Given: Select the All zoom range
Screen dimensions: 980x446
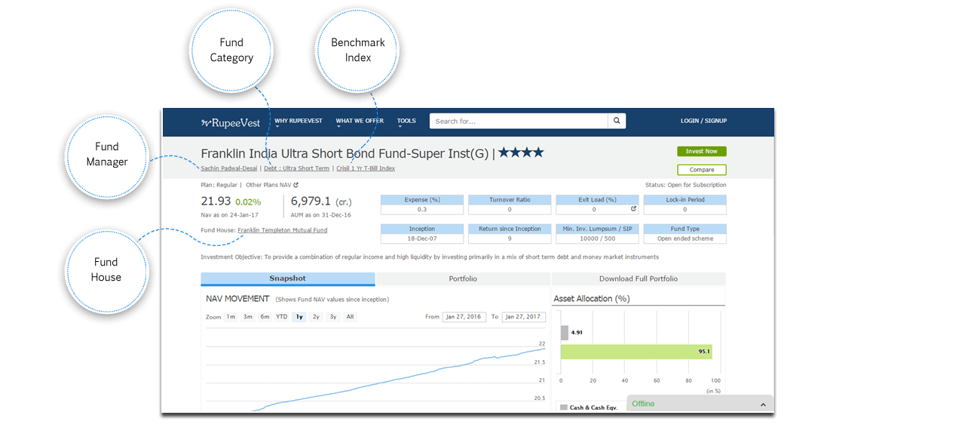Looking at the screenshot, I should [350, 317].
